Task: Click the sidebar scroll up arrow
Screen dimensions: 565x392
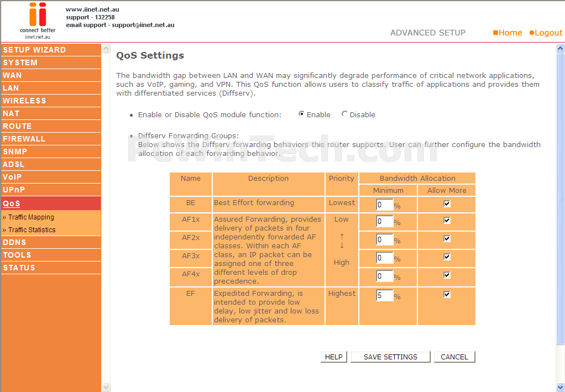Action: click(x=106, y=48)
